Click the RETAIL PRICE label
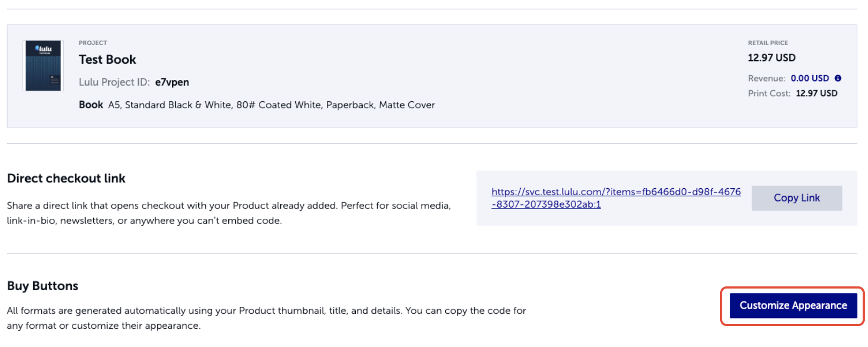The image size is (868, 347). (768, 43)
